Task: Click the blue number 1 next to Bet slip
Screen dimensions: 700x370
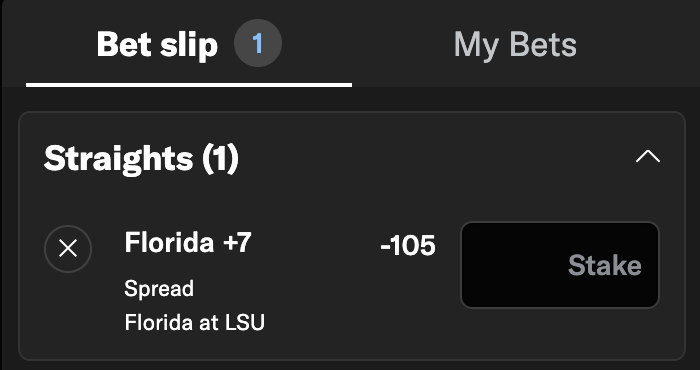Action: (258, 44)
